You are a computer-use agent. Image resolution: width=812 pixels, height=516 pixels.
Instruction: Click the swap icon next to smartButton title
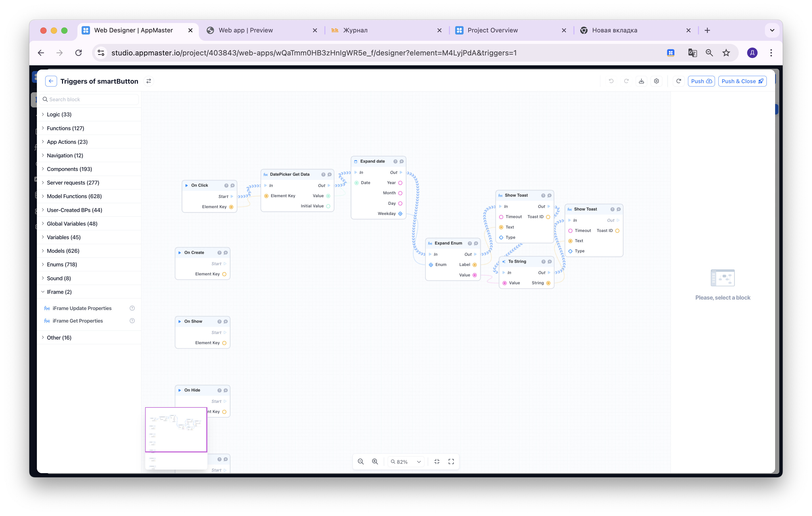coord(149,81)
